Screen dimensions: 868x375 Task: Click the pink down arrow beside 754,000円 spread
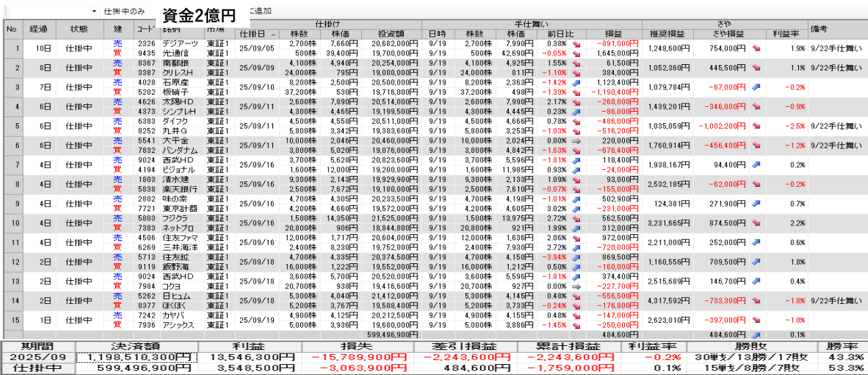coord(756,49)
